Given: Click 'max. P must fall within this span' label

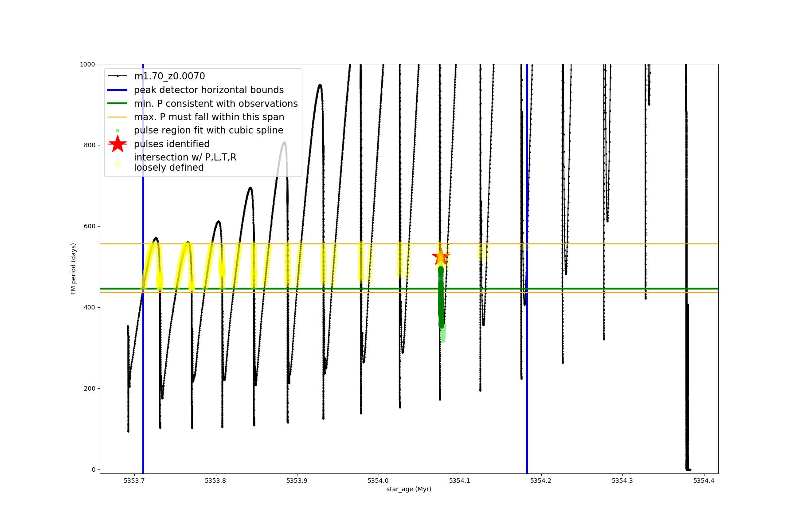Looking at the screenshot, I should [x=209, y=117].
